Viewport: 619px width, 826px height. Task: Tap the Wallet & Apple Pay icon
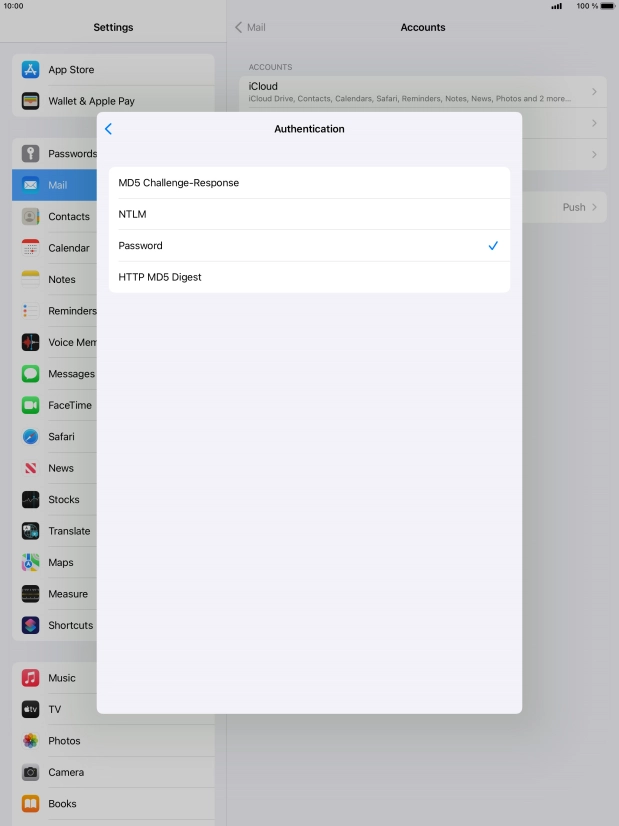(x=31, y=101)
